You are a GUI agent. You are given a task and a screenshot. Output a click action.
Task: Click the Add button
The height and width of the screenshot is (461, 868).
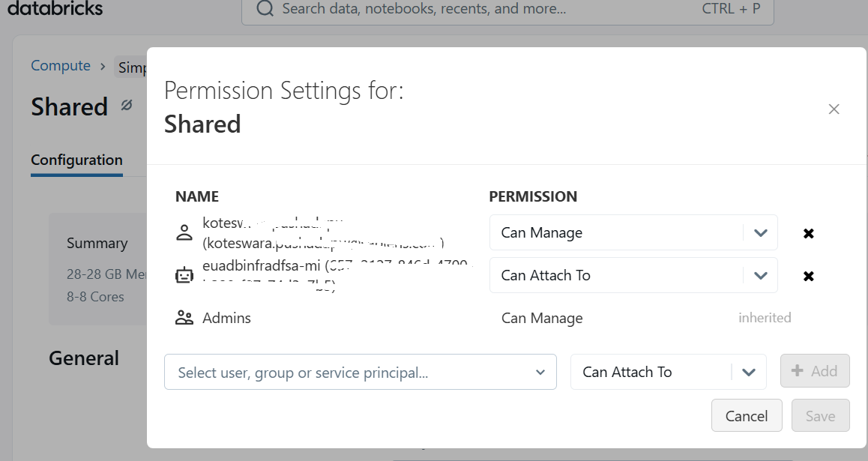[x=815, y=371]
